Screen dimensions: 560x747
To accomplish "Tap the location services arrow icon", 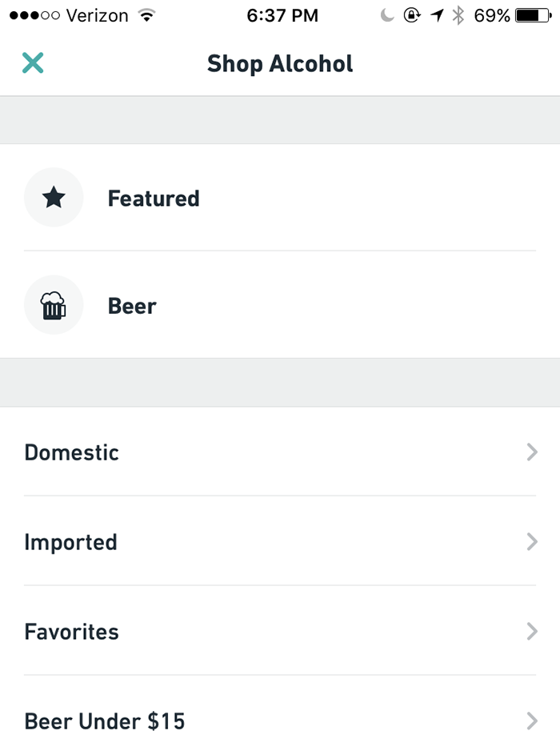I will click(436, 15).
